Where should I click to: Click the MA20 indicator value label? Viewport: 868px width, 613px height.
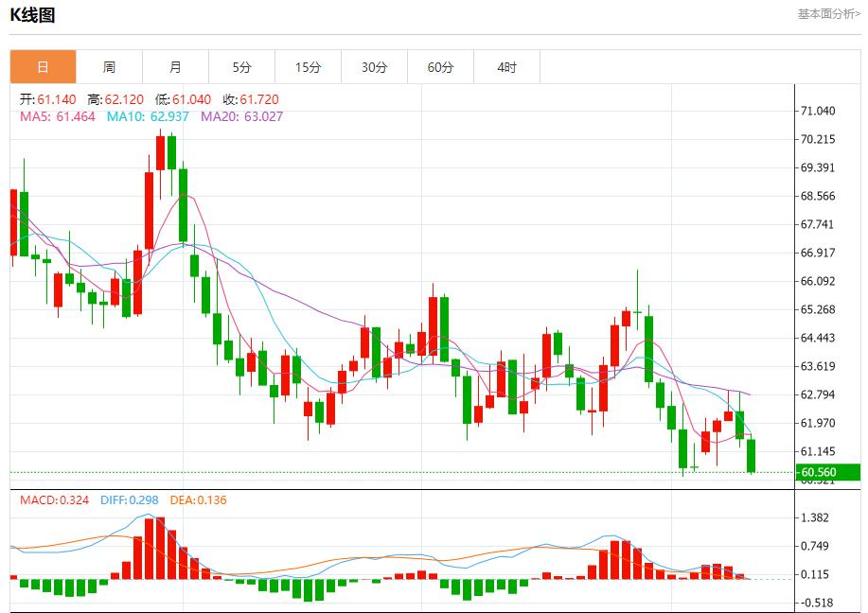click(x=241, y=117)
